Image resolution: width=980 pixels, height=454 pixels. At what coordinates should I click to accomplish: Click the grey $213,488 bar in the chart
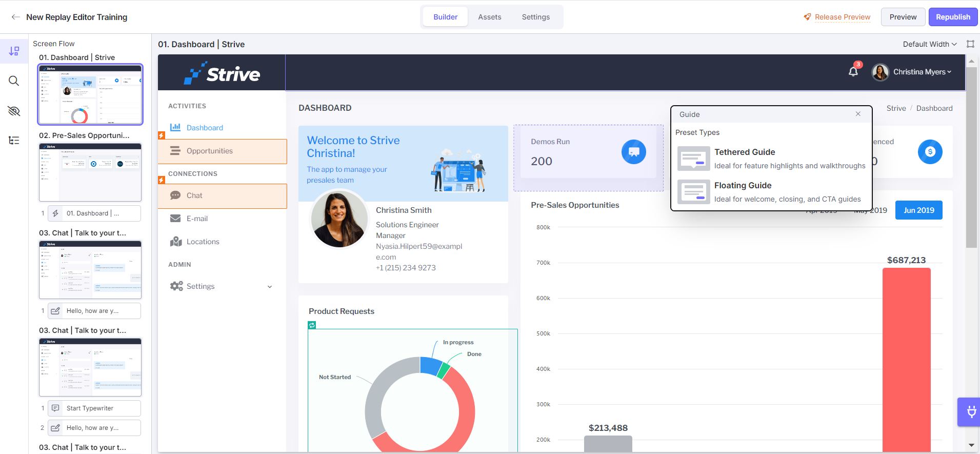point(608,444)
